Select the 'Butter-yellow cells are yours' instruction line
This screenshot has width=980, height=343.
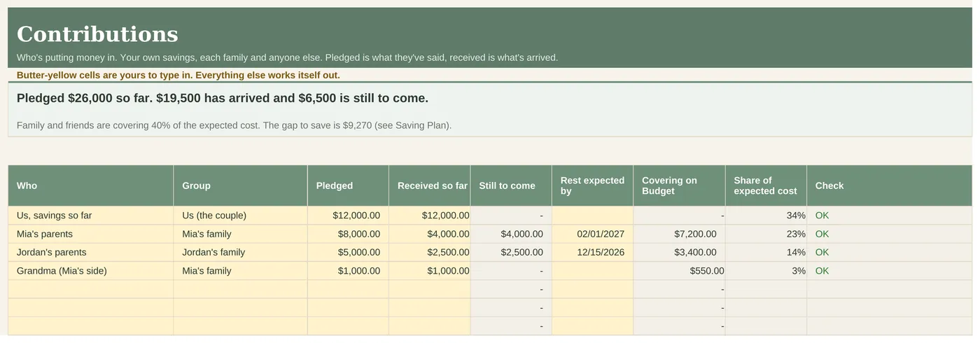(178, 75)
